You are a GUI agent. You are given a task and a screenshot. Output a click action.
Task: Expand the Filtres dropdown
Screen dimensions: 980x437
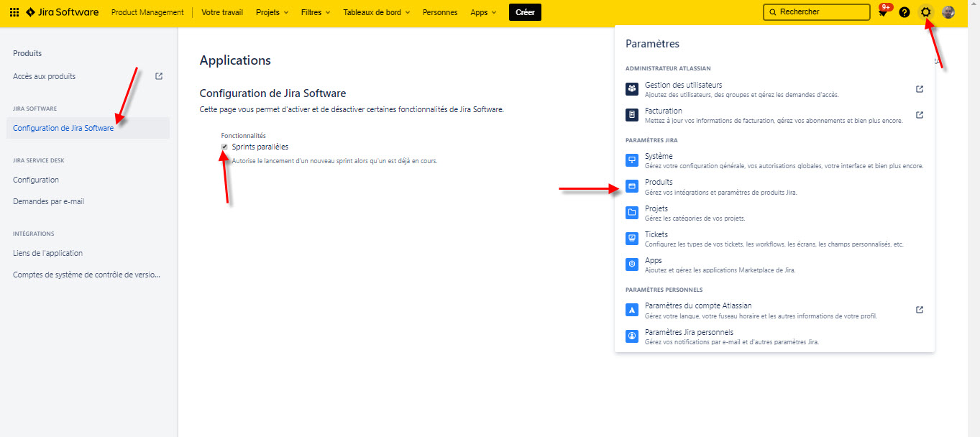[x=316, y=12]
